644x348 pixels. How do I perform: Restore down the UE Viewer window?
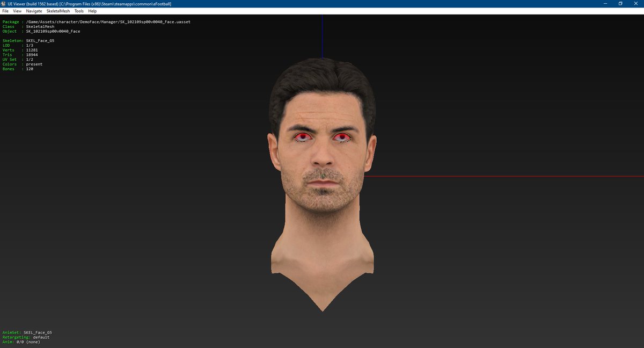point(620,4)
